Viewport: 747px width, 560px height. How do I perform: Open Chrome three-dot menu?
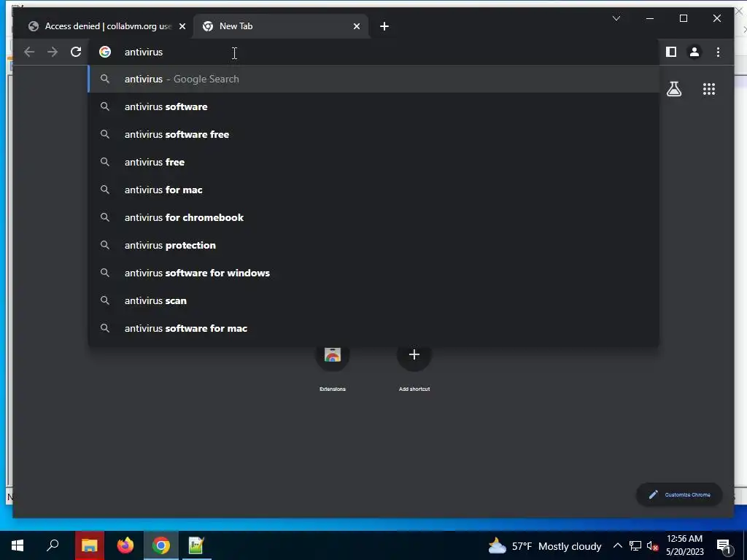(x=718, y=52)
